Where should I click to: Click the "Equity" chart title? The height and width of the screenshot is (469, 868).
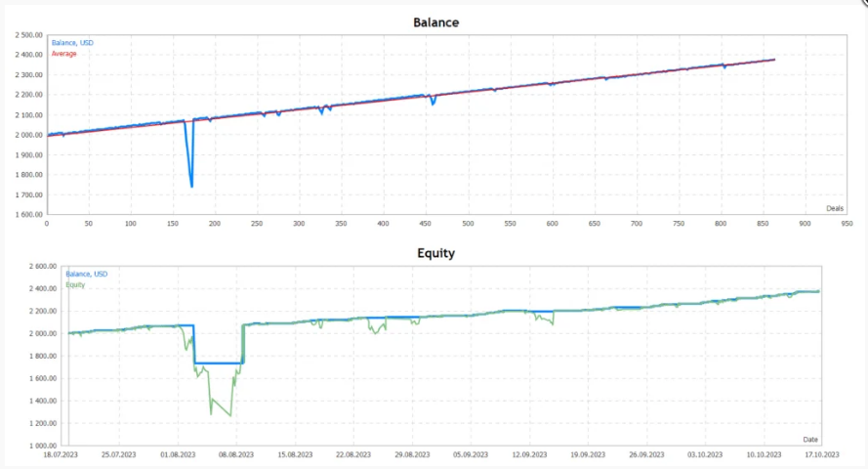click(436, 254)
